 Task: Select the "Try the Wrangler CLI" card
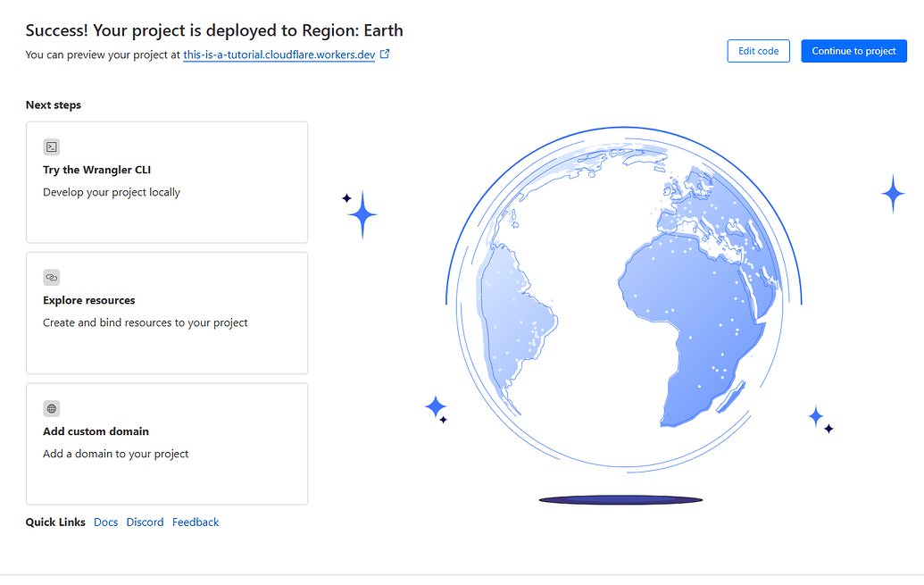167,181
